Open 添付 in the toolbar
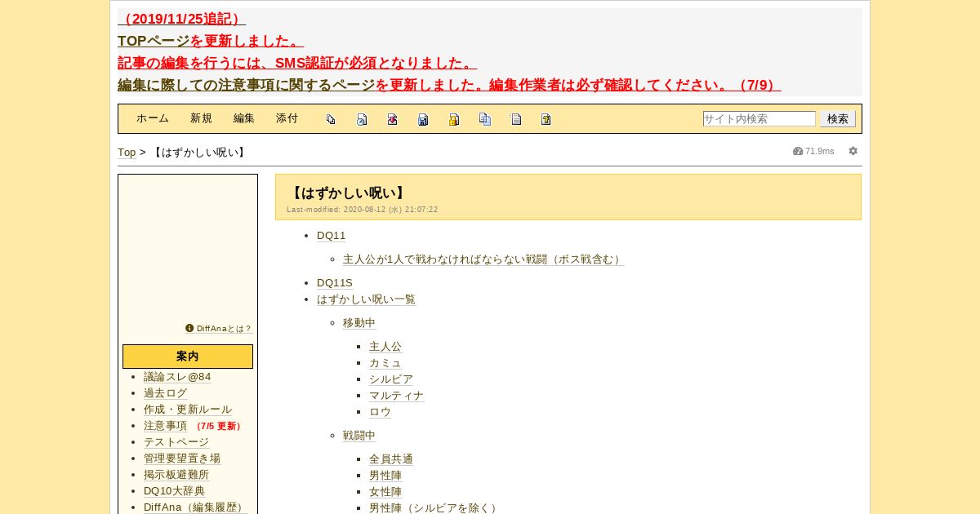The image size is (980, 514). pyautogui.click(x=287, y=118)
